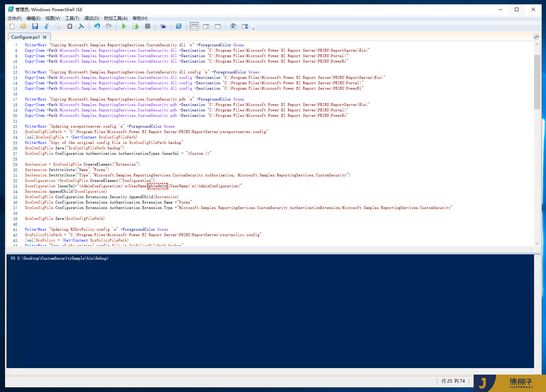Open the 附加工具(A) menu
This screenshot has height=392, width=546.
116,18
